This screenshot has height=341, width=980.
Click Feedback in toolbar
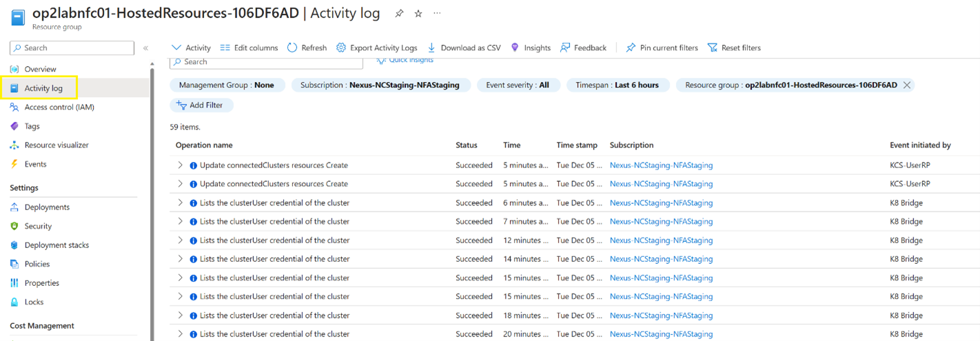tap(583, 48)
